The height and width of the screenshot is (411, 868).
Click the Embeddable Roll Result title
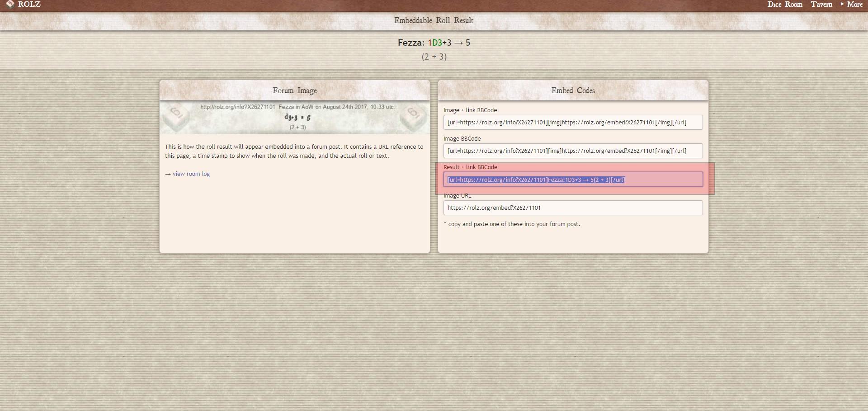coord(434,20)
